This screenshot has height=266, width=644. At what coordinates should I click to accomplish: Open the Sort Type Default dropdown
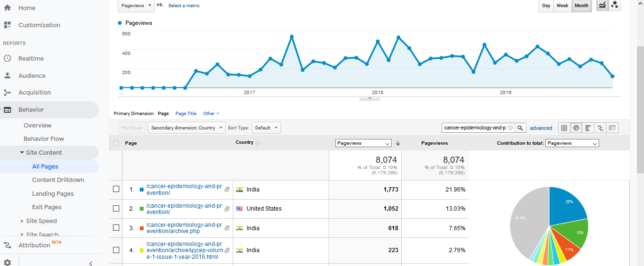click(x=266, y=128)
